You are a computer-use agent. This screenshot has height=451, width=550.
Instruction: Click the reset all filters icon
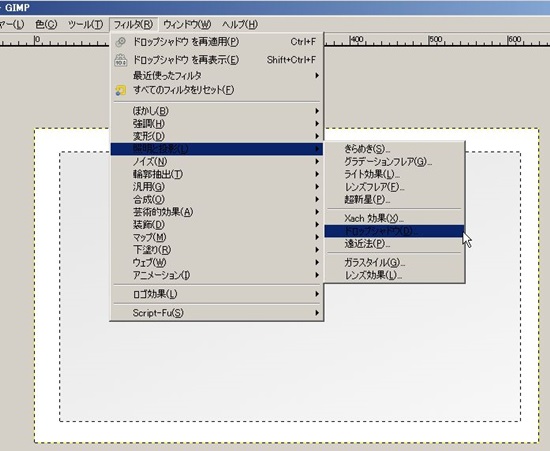[120, 90]
